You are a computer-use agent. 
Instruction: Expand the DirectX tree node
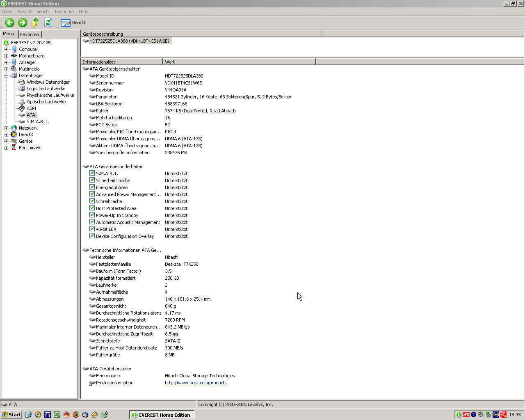pyautogui.click(x=6, y=135)
